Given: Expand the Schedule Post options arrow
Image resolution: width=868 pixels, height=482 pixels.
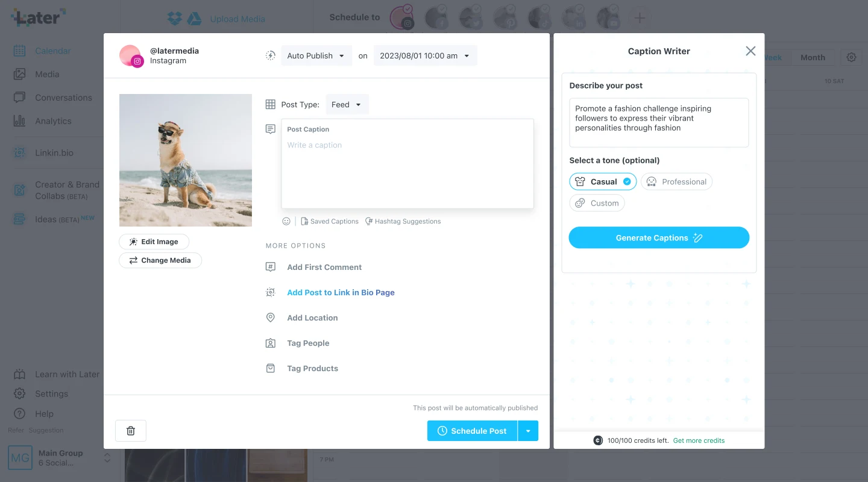Looking at the screenshot, I should tap(528, 431).
